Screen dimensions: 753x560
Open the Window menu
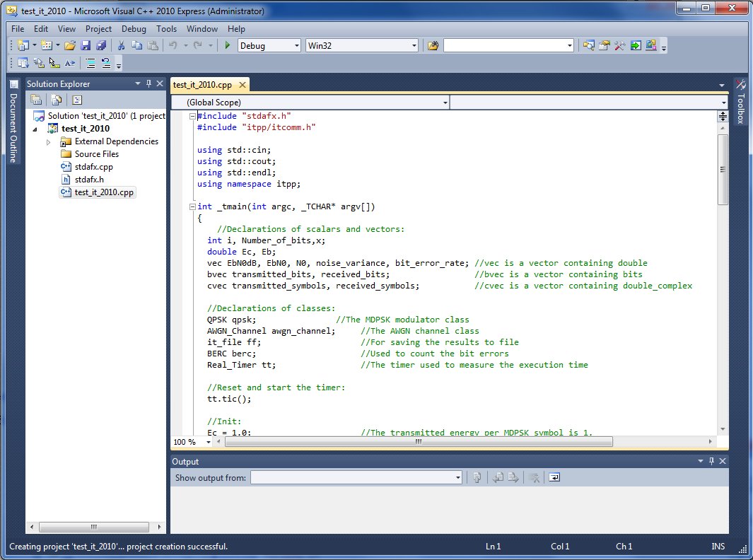[x=202, y=29]
